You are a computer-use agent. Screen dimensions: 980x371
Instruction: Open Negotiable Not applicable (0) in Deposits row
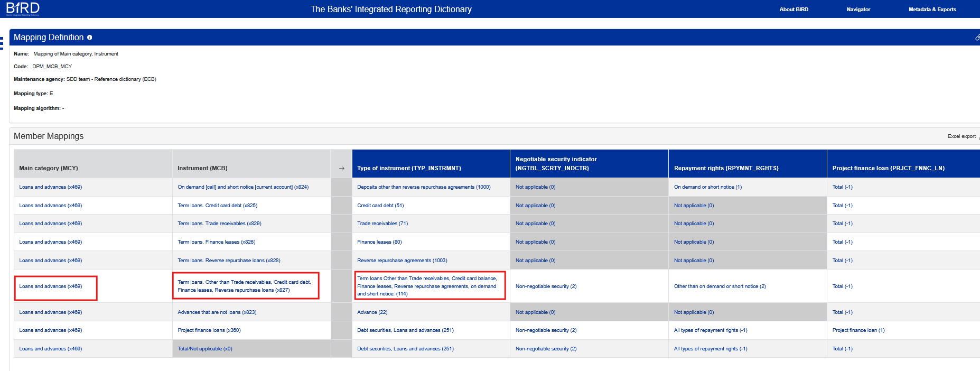coord(535,187)
